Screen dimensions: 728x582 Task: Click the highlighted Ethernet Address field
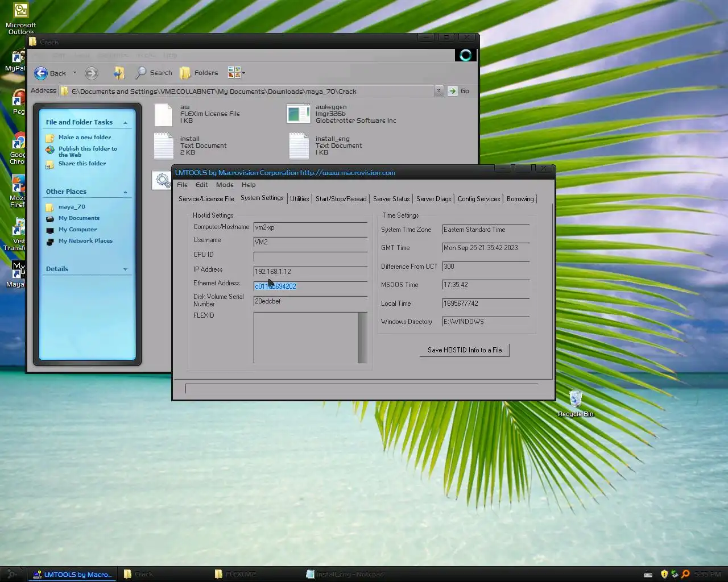[311, 286]
